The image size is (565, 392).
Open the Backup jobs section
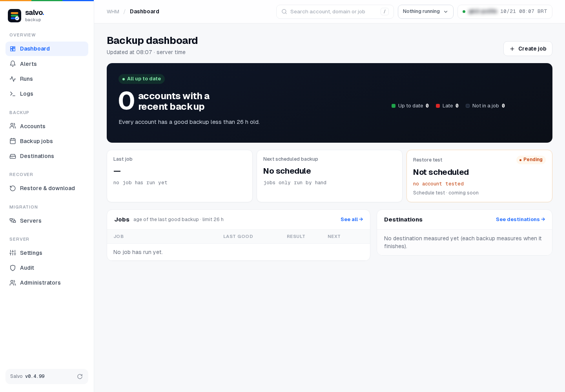point(47,141)
